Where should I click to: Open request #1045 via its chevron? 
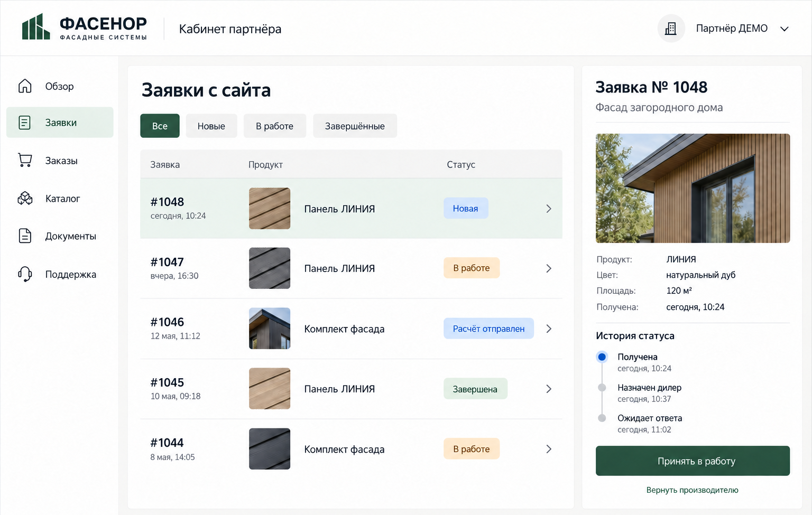[549, 389]
